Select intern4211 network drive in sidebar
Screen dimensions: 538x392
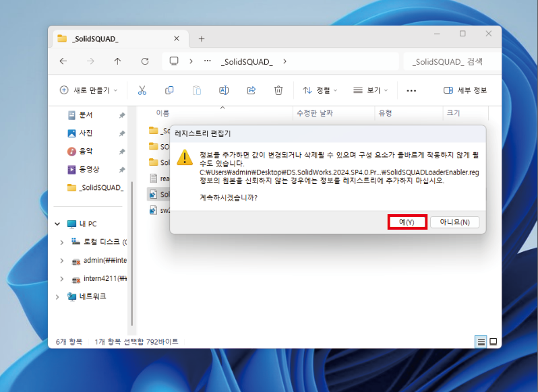pyautogui.click(x=99, y=279)
